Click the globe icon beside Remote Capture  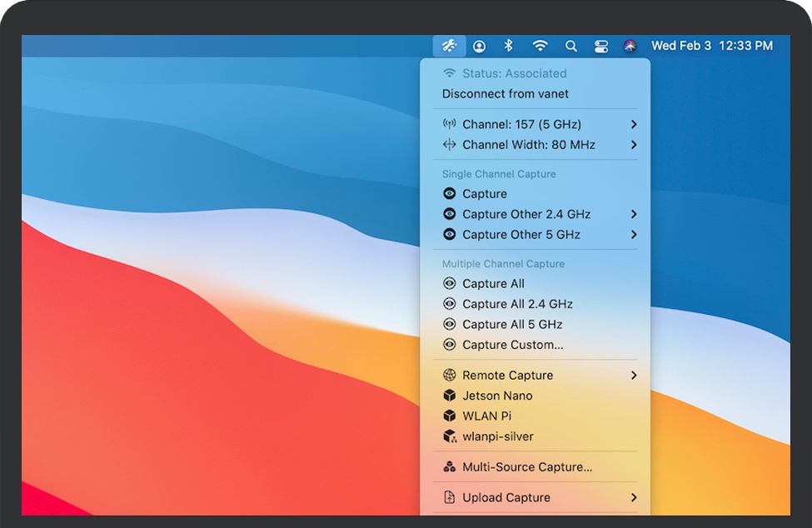(450, 376)
